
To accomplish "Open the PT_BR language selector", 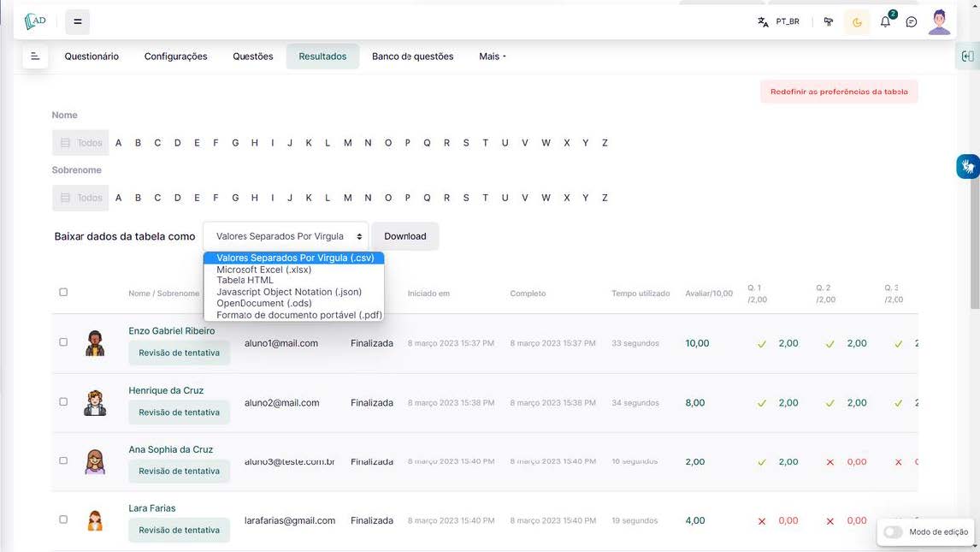I will [x=778, y=22].
